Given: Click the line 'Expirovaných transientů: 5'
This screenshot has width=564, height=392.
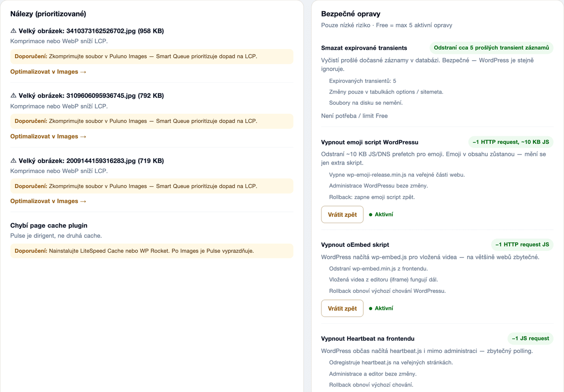Looking at the screenshot, I should point(363,81).
